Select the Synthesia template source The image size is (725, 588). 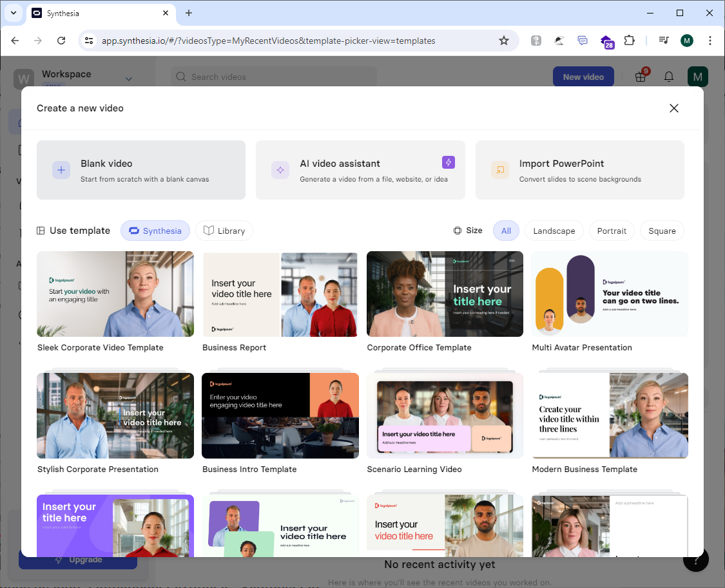point(155,231)
